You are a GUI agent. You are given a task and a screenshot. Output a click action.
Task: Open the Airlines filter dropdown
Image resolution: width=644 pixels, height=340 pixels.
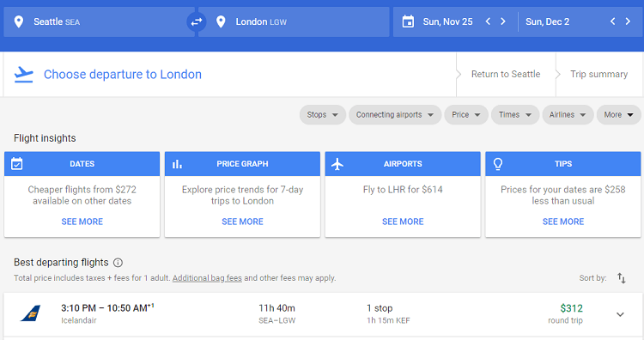pos(568,115)
